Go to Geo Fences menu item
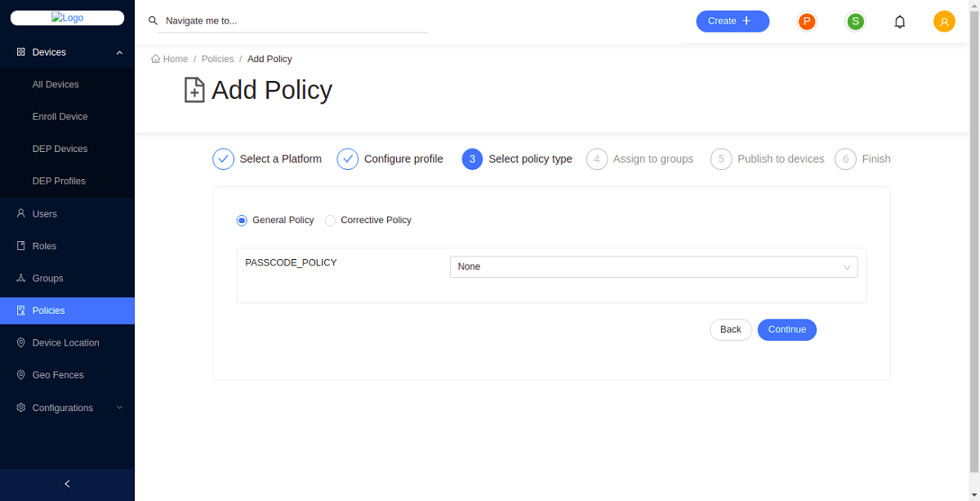Screen dimensions: 980x501 tap(57, 375)
